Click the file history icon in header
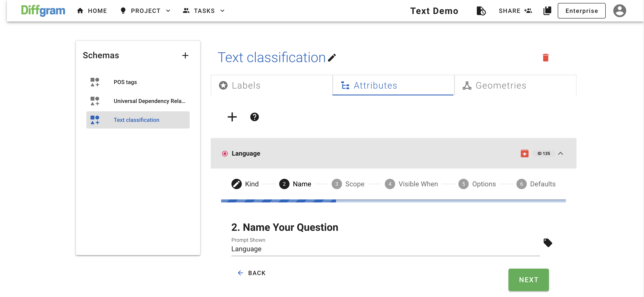Screen dimensions: 644x297 (x=481, y=11)
